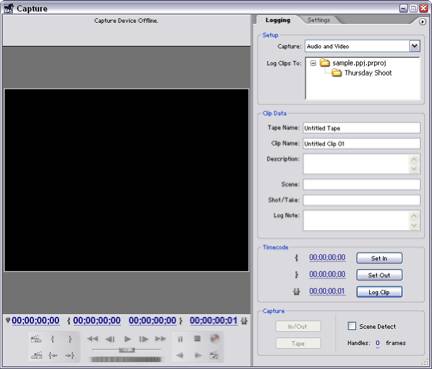Open the Capture type dropdown

click(414, 46)
